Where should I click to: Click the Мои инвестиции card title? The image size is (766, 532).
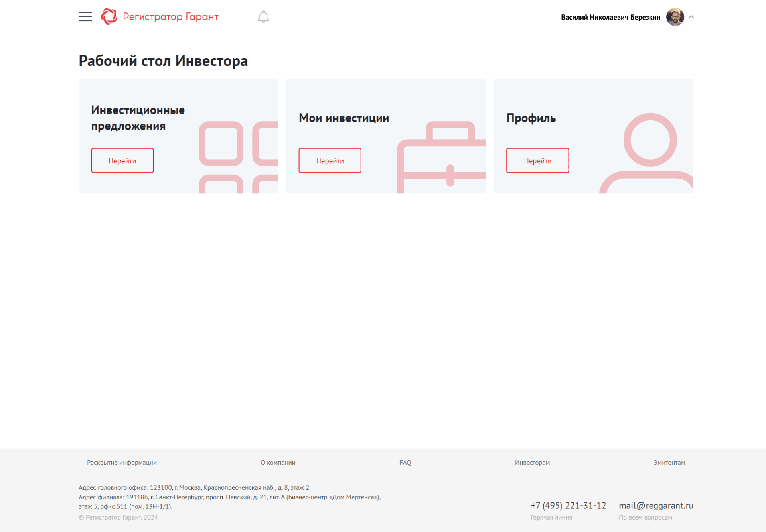344,118
